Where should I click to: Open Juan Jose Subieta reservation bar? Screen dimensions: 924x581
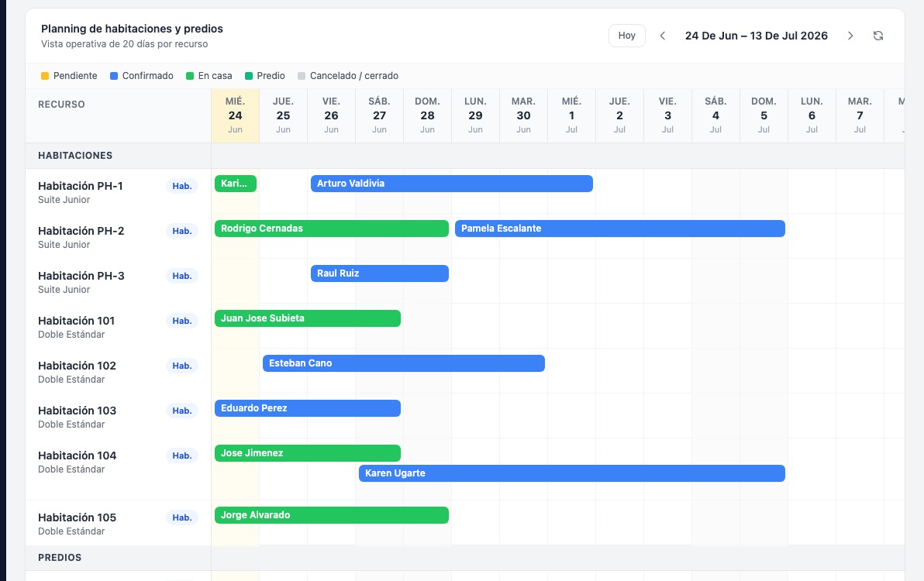pyautogui.click(x=308, y=318)
